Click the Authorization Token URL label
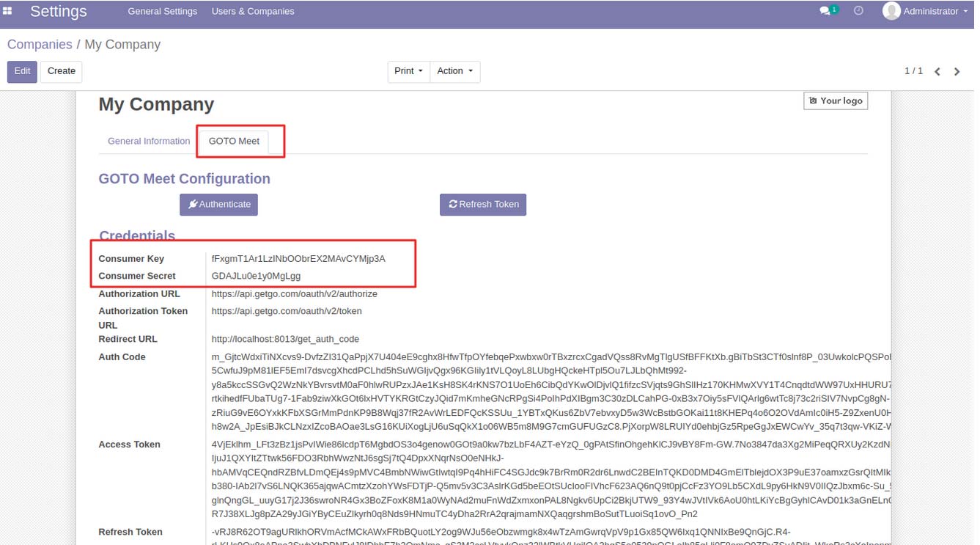 (x=143, y=318)
